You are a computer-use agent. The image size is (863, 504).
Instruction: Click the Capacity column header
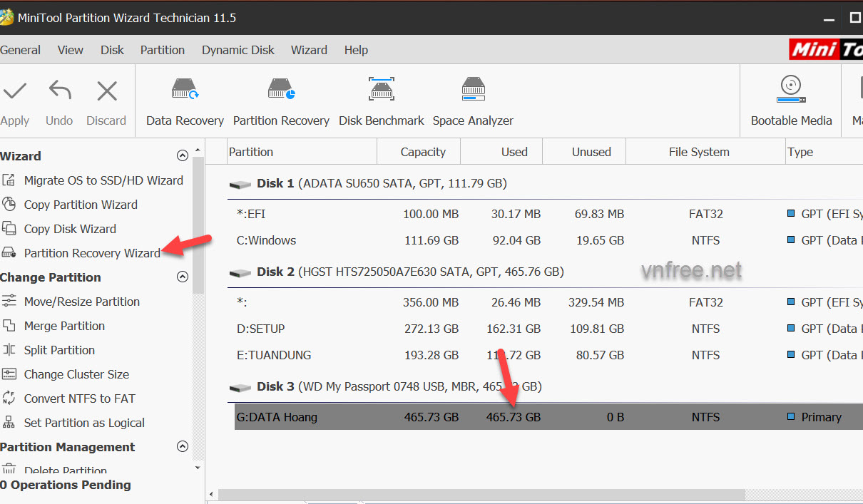click(x=422, y=152)
